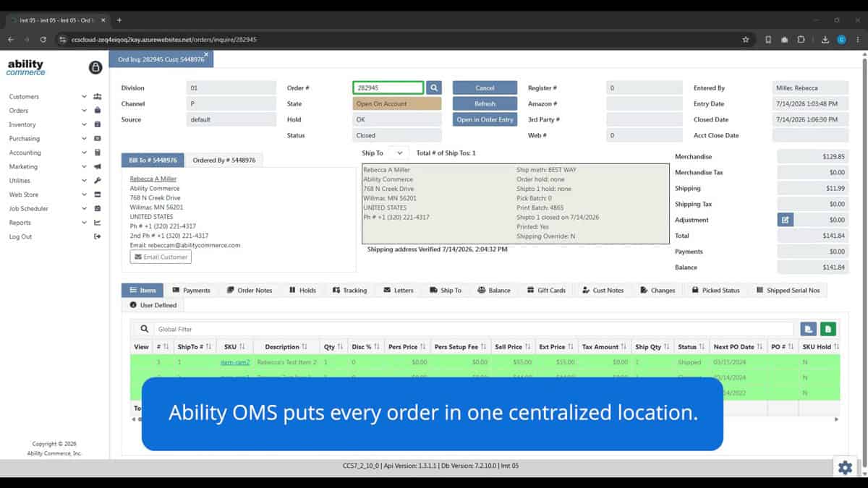Click the lock icon beside the logo
The width and height of the screenshot is (868, 488).
click(95, 67)
